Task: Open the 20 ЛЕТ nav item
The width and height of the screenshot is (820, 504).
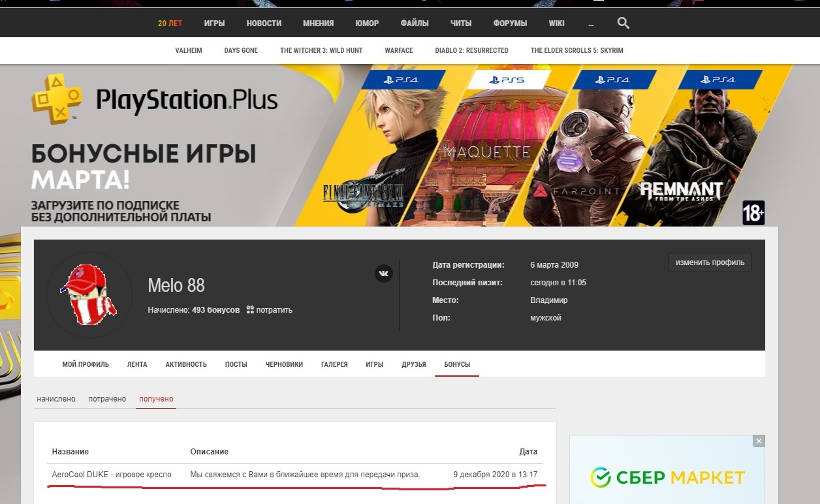Action: tap(170, 24)
